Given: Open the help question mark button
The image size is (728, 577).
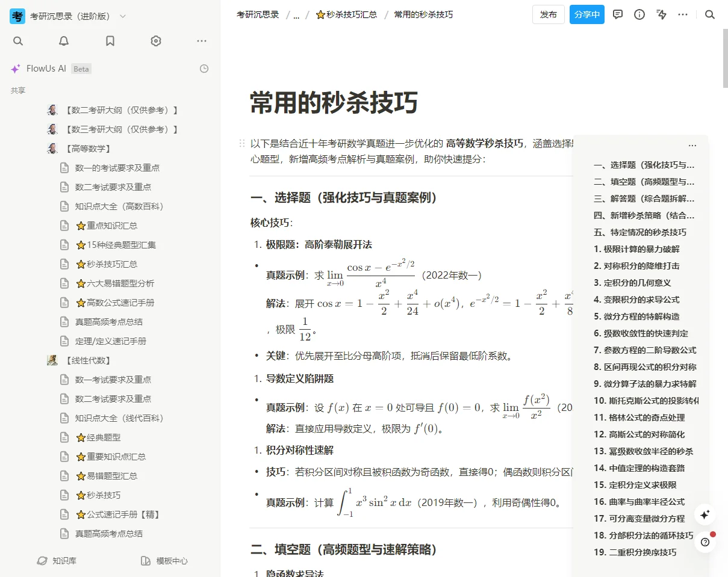Looking at the screenshot, I should coord(705,542).
